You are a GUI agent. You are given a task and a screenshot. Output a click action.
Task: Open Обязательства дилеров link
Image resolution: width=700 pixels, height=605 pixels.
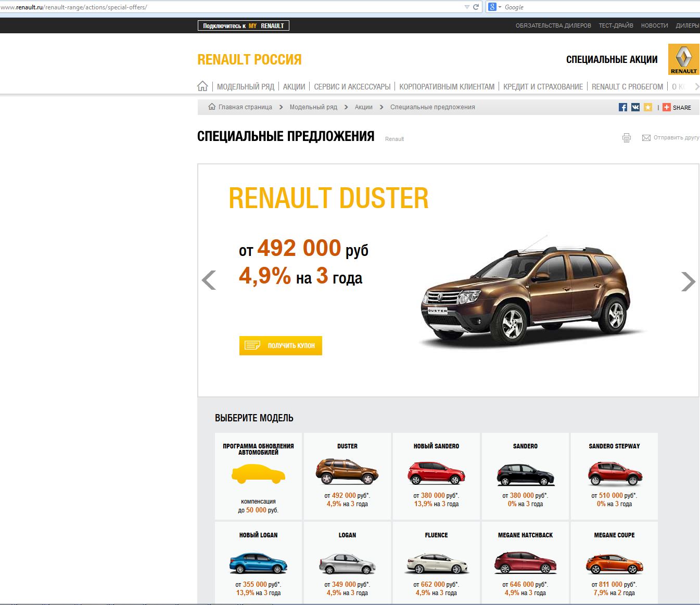coord(553,25)
